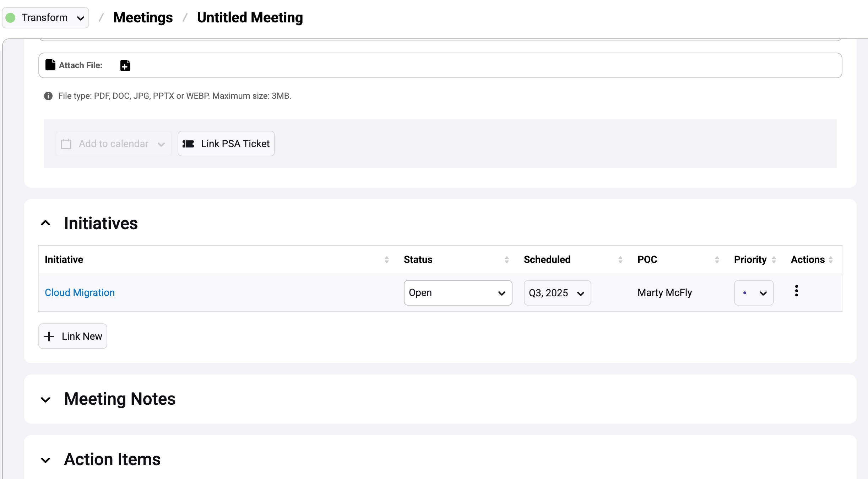Screen dimensions: 868x479
Task: Expand the Meeting Notes section
Action: click(46, 399)
